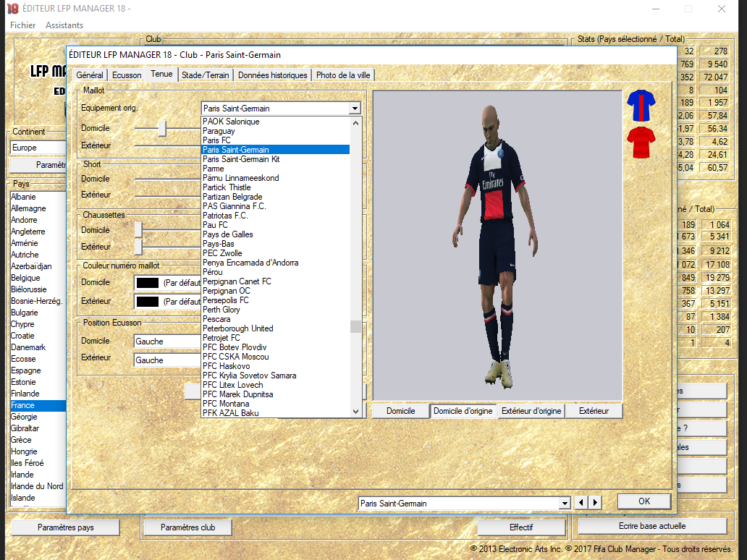747x560 pixels.
Task: Select PFC CSKA Moscou in the list
Action: coord(276,357)
